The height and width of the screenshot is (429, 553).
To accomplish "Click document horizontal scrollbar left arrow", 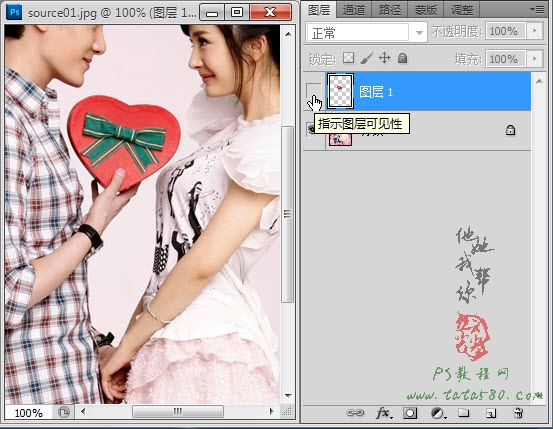I will coord(83,411).
